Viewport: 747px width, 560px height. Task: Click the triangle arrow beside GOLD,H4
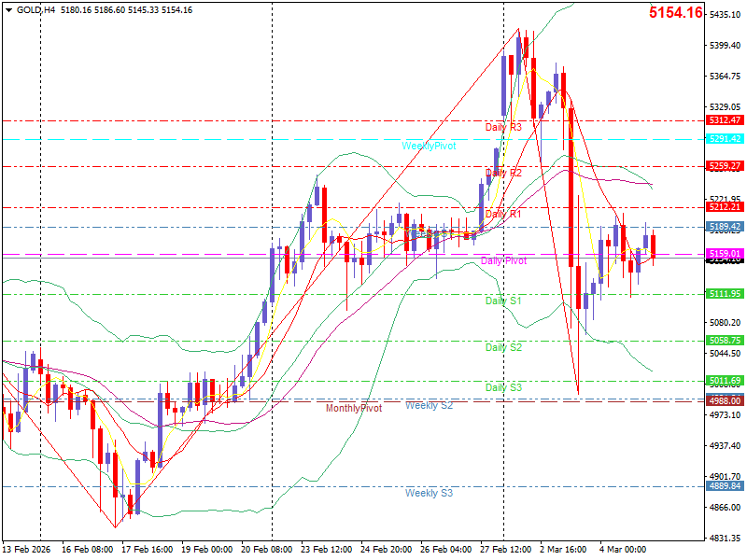point(8,9)
